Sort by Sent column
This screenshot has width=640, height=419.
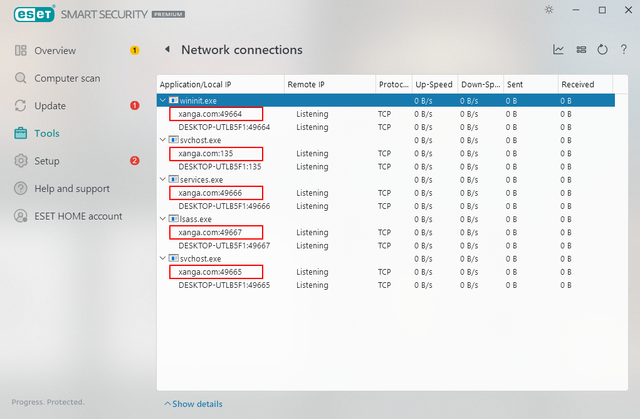tap(531, 84)
